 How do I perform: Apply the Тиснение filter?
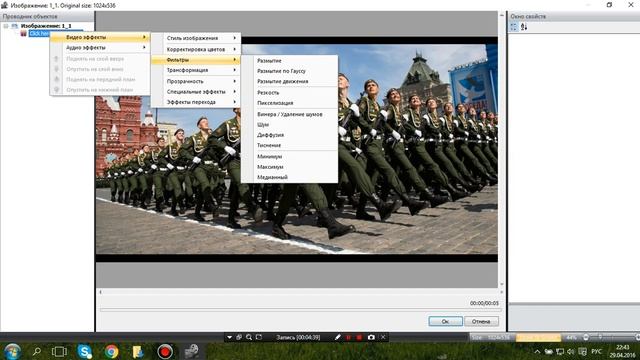(289, 145)
